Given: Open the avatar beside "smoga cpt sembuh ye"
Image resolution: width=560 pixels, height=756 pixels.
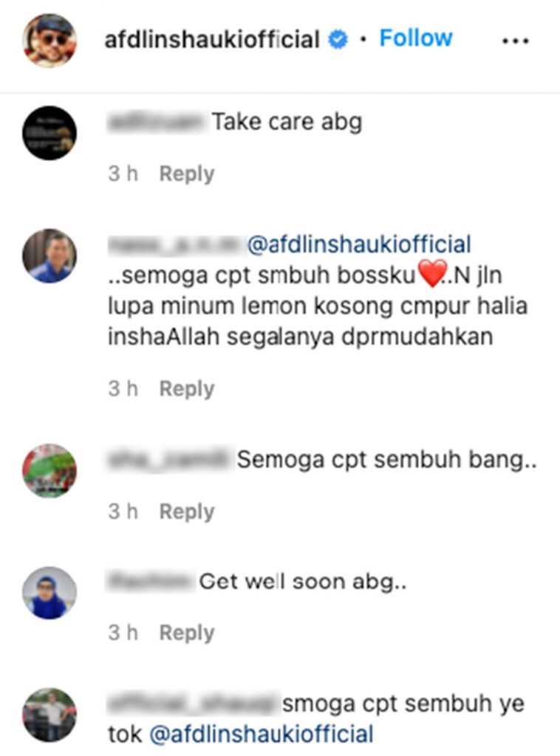Looking at the screenshot, I should pos(49,715).
